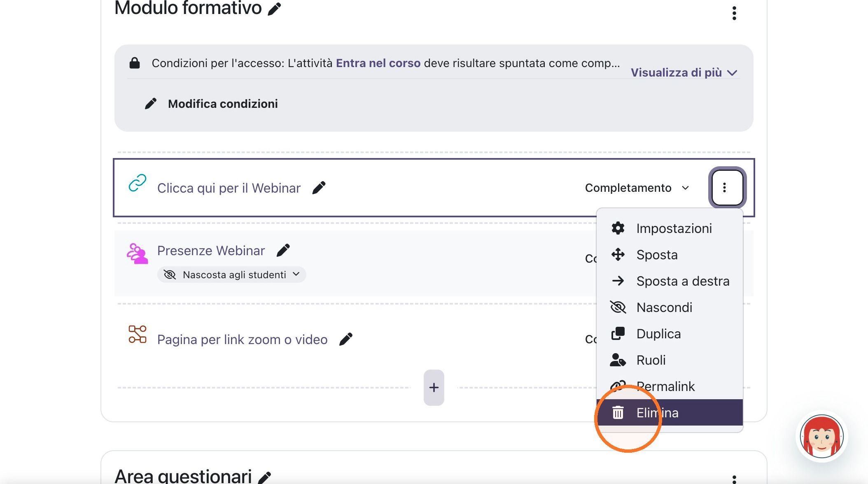Viewport: 868px width, 484px height.
Task: Click the gear icon beside Impostazioni
Action: (x=618, y=228)
